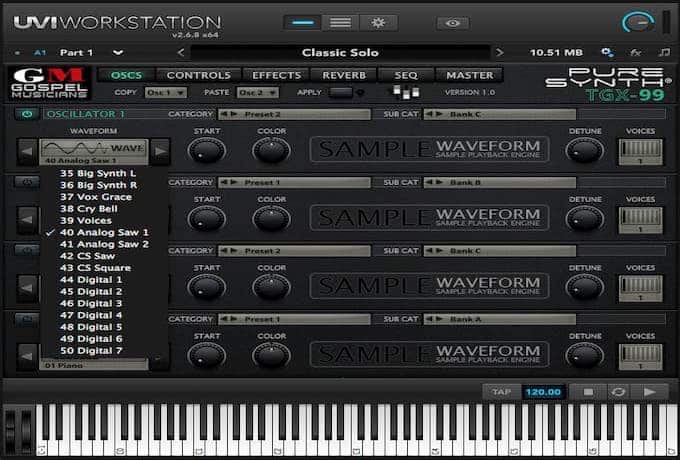Select previous waveform for fourth oscillator

pyautogui.click(x=27, y=357)
